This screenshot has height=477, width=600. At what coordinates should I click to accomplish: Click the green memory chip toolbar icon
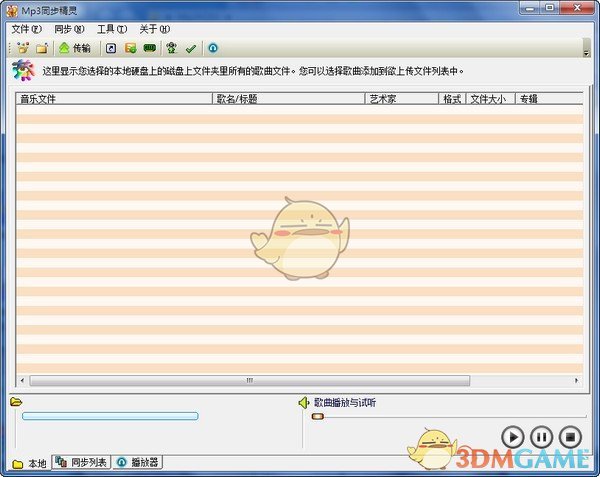[150, 48]
